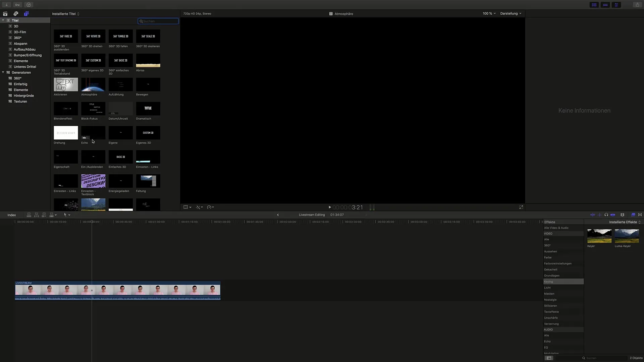
Task: Select the Unschärfe effects category
Action: click(x=563, y=318)
